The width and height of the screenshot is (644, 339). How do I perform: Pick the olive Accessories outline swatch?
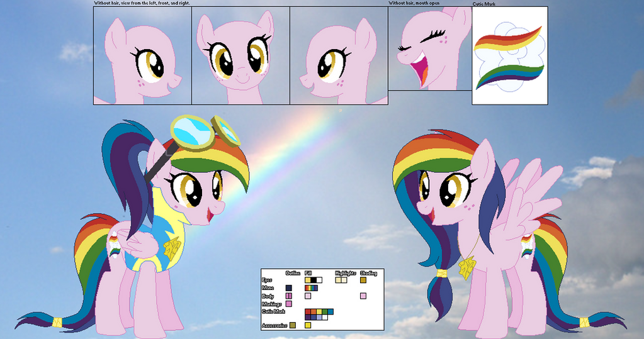pyautogui.click(x=293, y=325)
